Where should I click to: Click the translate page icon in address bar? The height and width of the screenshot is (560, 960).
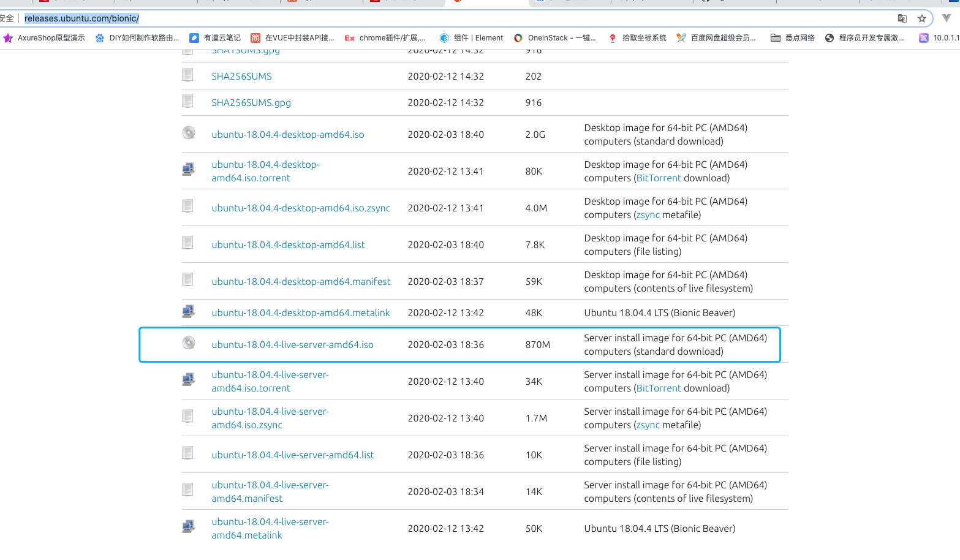pos(902,18)
